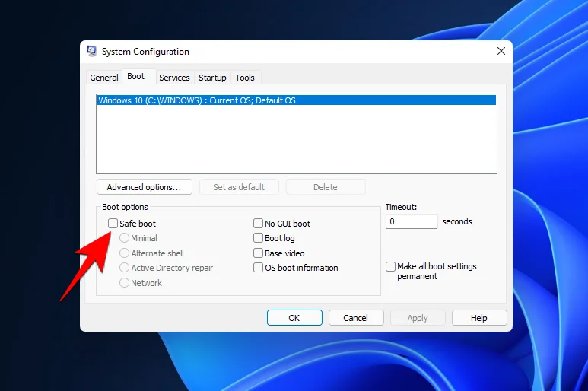588x391 pixels.
Task: Click the System Configuration title bar icon
Action: pyautogui.click(x=91, y=51)
